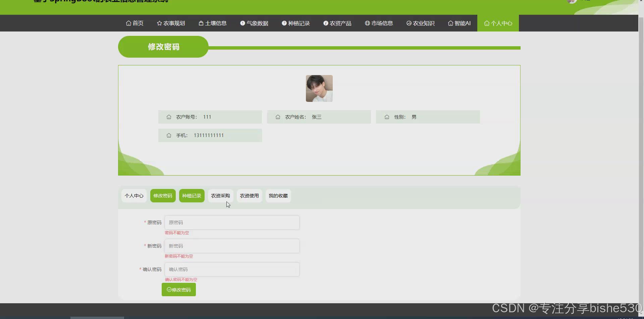Click the farmer name 张三
The width and height of the screenshot is (644, 319).
[x=317, y=117]
